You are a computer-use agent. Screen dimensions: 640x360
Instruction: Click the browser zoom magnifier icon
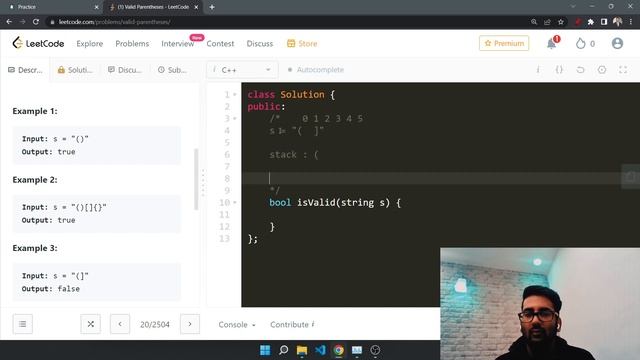coord(534,22)
